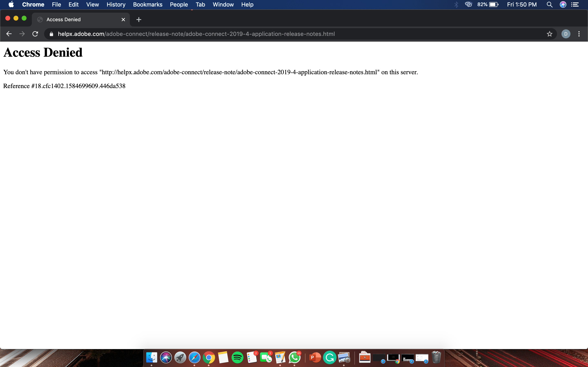Open Chrome's three-dot options menu
Screen dimensions: 588x367
(x=579, y=34)
